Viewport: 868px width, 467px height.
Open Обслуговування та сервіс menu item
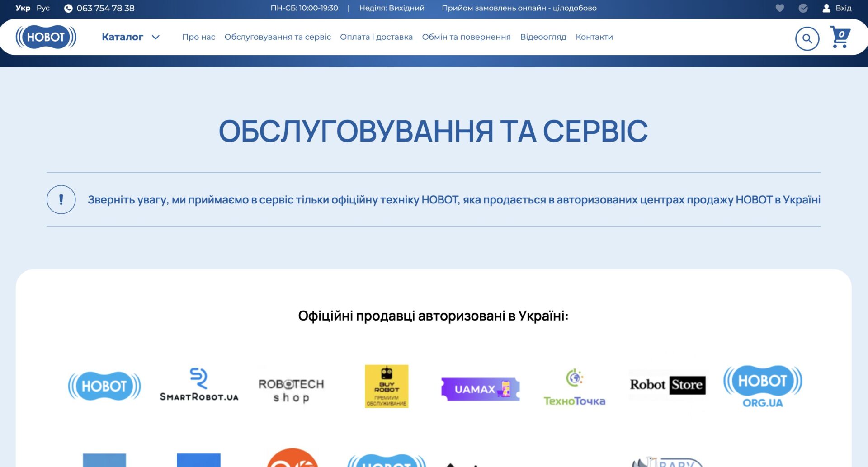point(278,37)
